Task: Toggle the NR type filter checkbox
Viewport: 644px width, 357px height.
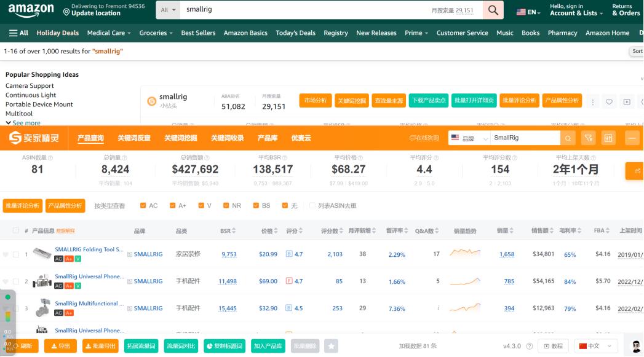Action: 226,206
